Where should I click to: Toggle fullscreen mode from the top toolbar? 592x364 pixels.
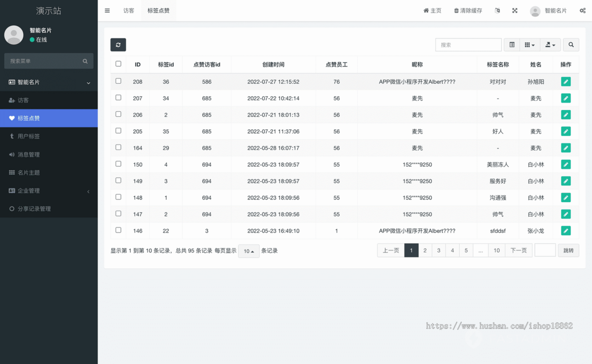pos(515,10)
